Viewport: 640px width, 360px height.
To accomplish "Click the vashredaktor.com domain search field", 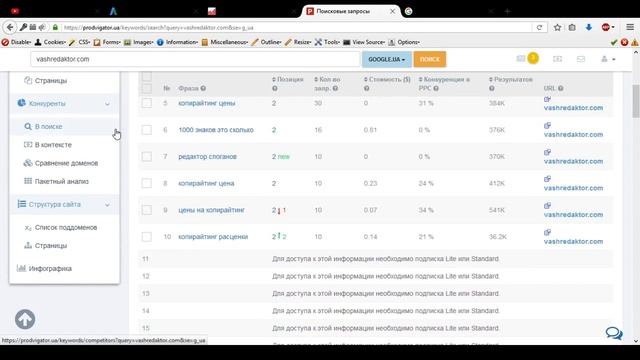I will (x=195, y=59).
